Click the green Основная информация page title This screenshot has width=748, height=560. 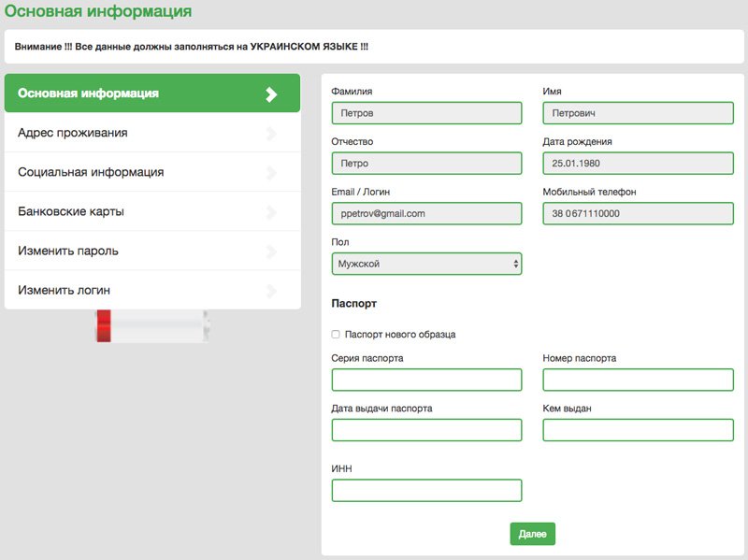(x=98, y=10)
